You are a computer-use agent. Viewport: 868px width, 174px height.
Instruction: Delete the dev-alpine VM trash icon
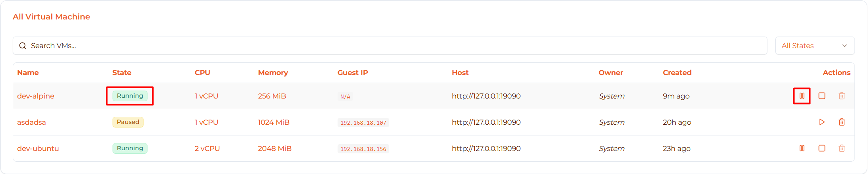(841, 96)
